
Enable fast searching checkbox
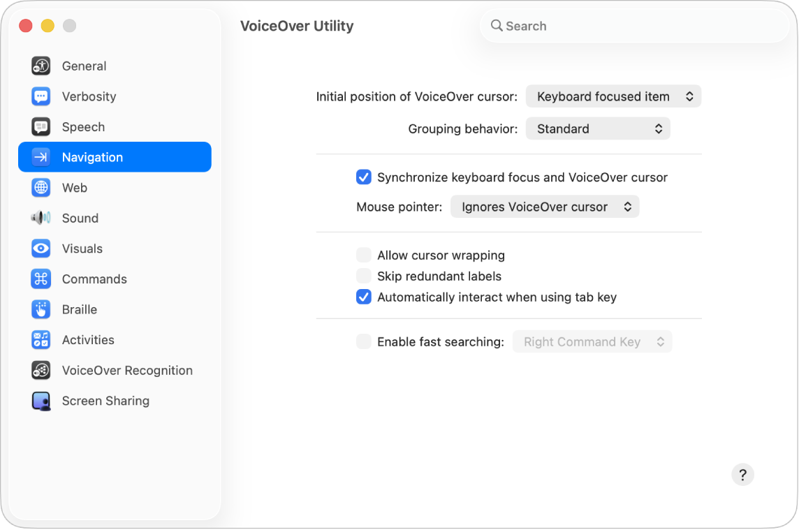[363, 341]
